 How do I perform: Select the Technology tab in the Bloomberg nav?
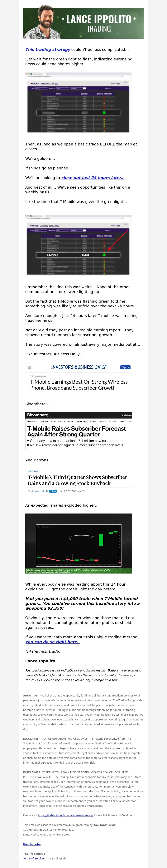point(81,422)
